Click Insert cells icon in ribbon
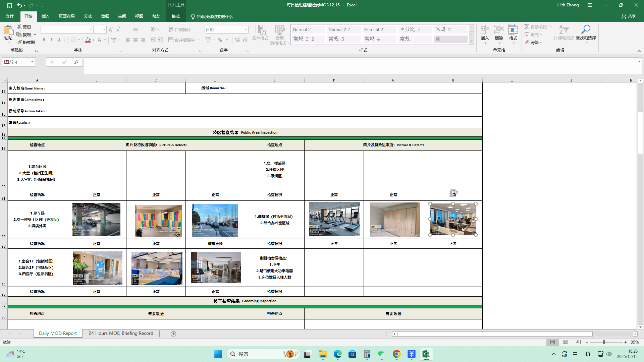This screenshot has width=644, height=362. coord(485,30)
